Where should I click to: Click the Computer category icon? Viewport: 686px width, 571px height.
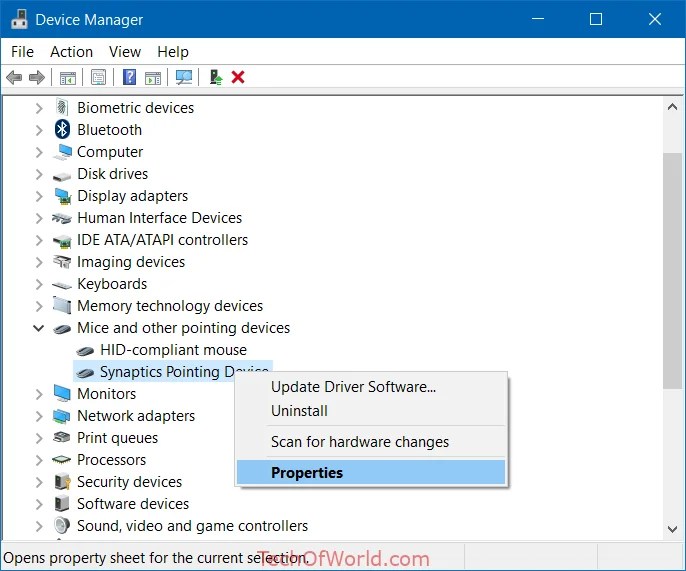(62, 152)
